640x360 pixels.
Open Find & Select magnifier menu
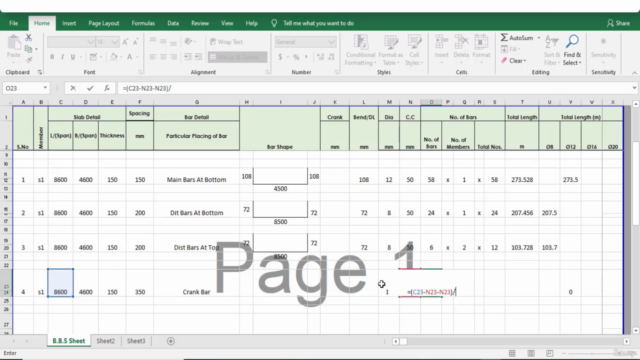tap(572, 50)
